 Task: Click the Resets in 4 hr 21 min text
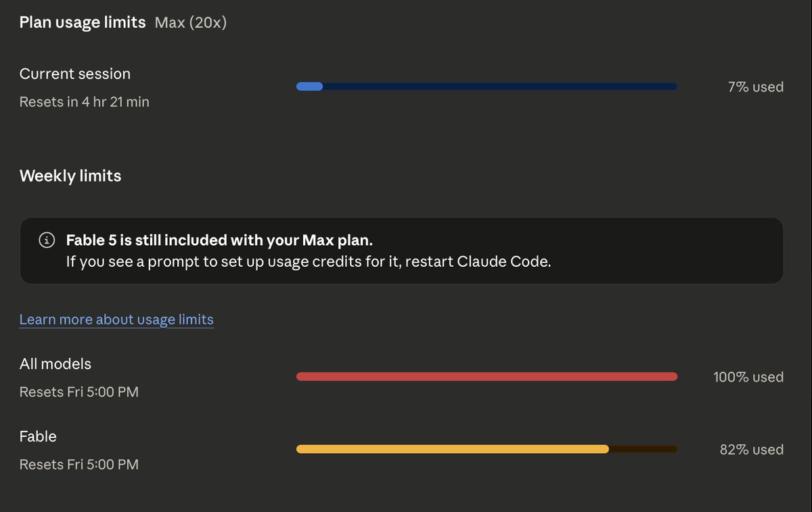point(85,102)
